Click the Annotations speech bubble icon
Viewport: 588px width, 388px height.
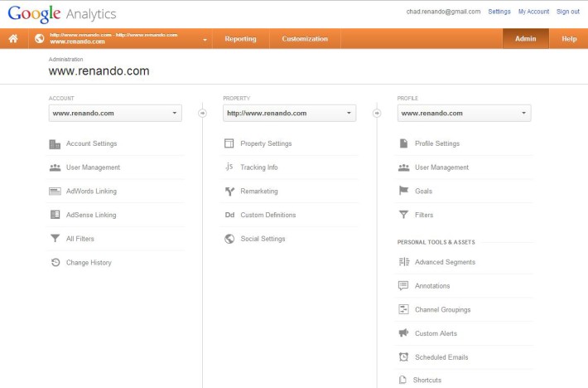(403, 286)
